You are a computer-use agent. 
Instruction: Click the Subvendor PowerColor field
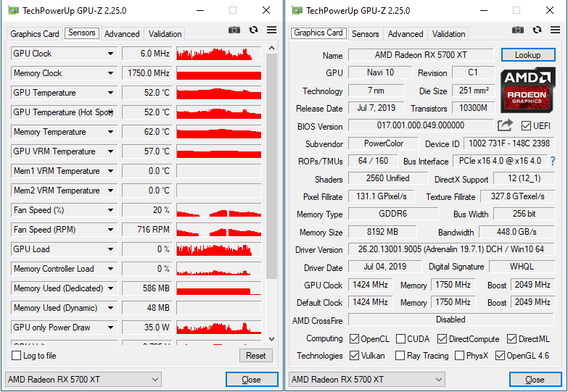coord(384,143)
